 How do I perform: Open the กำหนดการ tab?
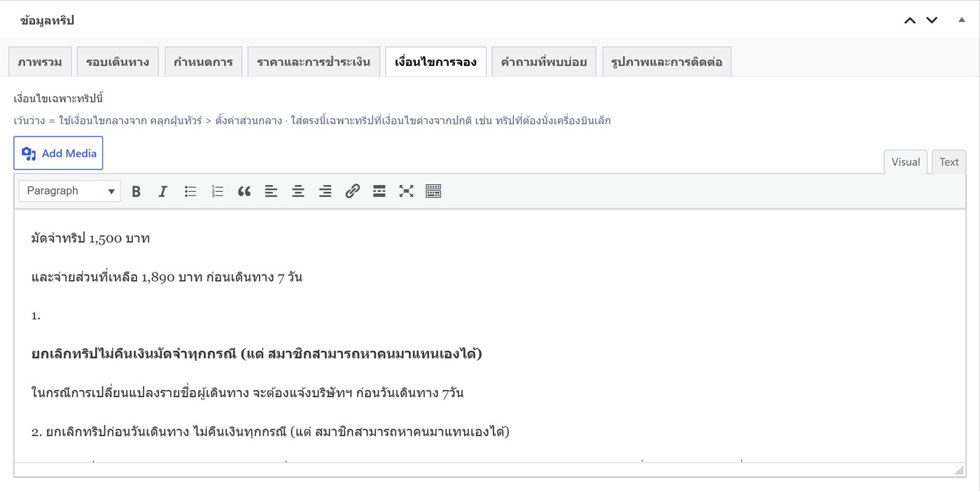click(203, 62)
